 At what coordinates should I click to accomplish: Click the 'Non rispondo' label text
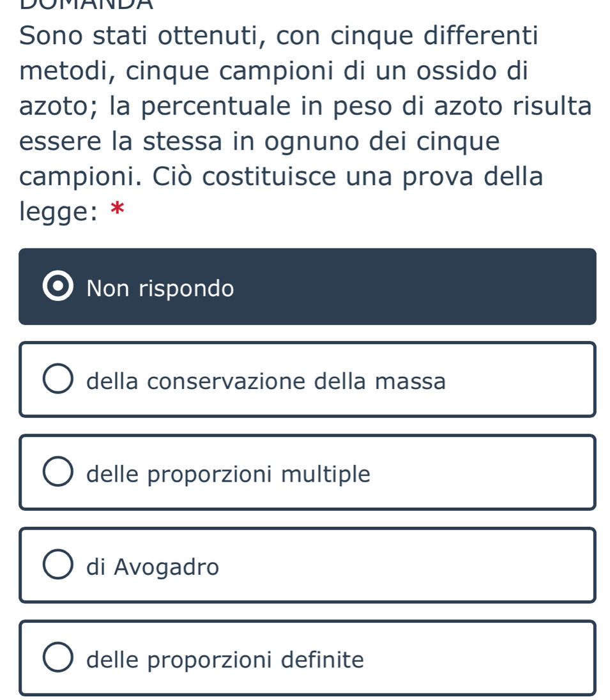(160, 289)
